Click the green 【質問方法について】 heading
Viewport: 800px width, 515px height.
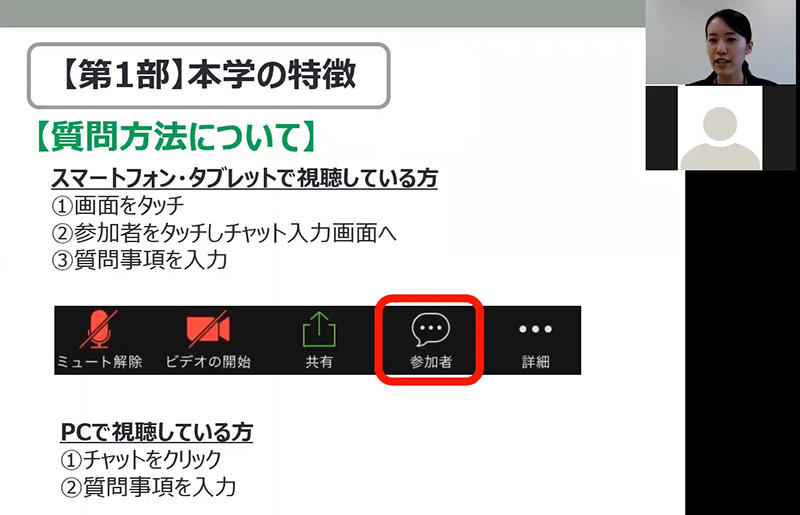[177, 136]
